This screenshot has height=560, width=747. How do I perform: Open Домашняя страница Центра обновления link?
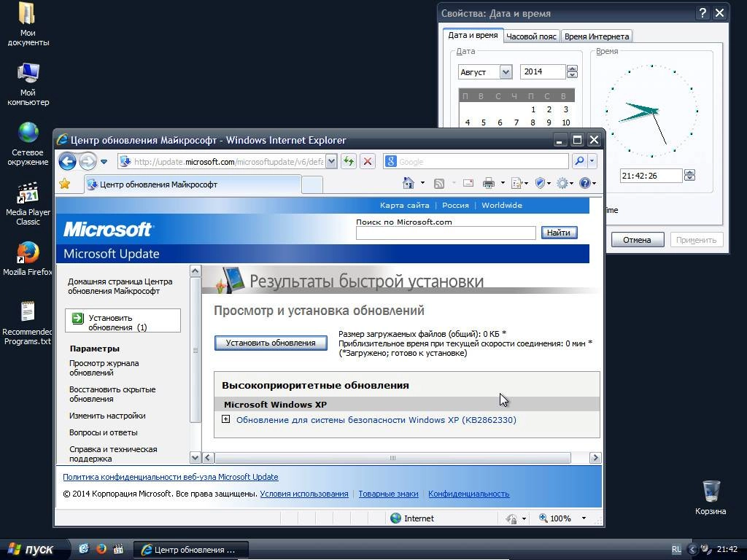click(120, 286)
